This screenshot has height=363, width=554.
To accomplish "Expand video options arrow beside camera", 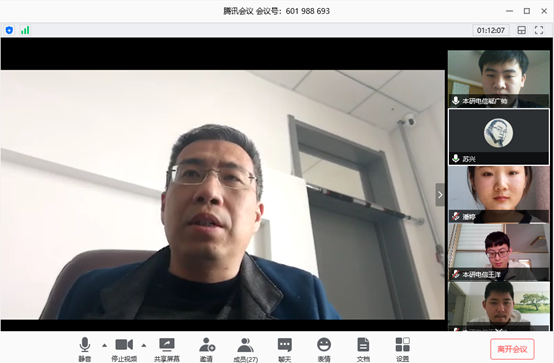I will [144, 345].
